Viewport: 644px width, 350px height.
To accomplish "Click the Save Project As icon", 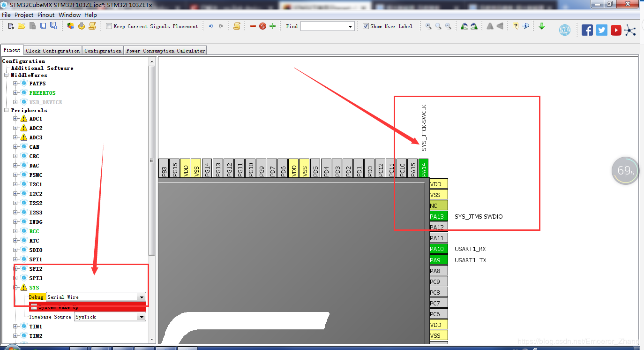I will [x=53, y=26].
